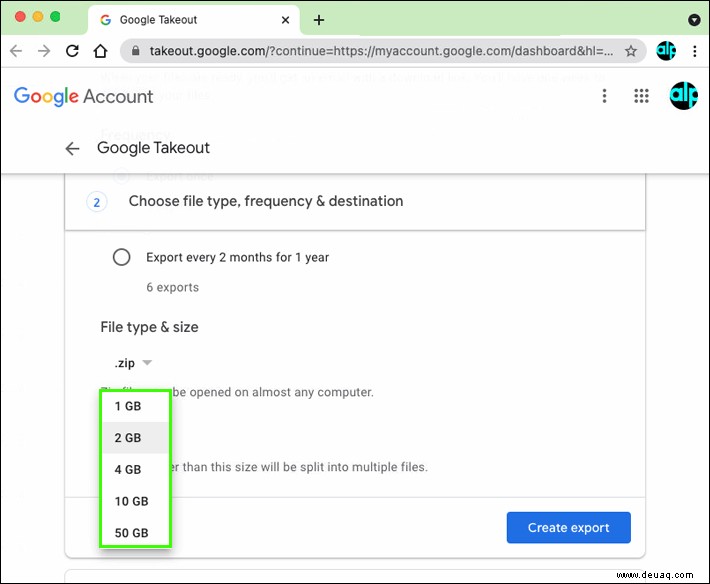
Task: Go back with the browser back arrow
Action: click(x=16, y=51)
